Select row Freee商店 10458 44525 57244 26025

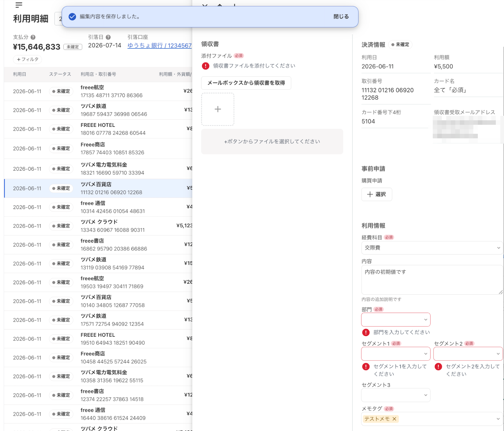click(98, 357)
